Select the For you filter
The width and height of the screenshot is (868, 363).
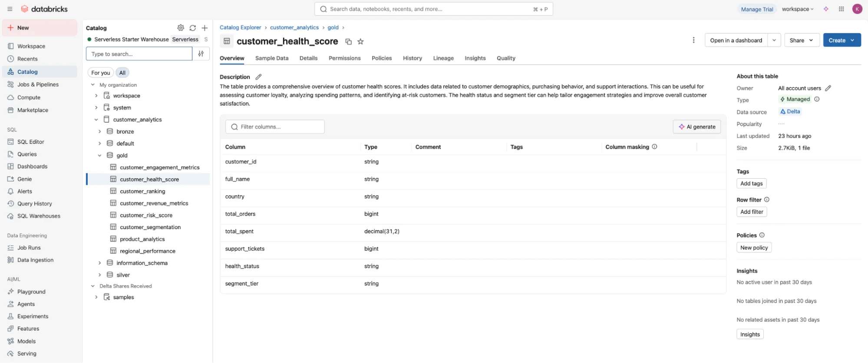pos(101,73)
